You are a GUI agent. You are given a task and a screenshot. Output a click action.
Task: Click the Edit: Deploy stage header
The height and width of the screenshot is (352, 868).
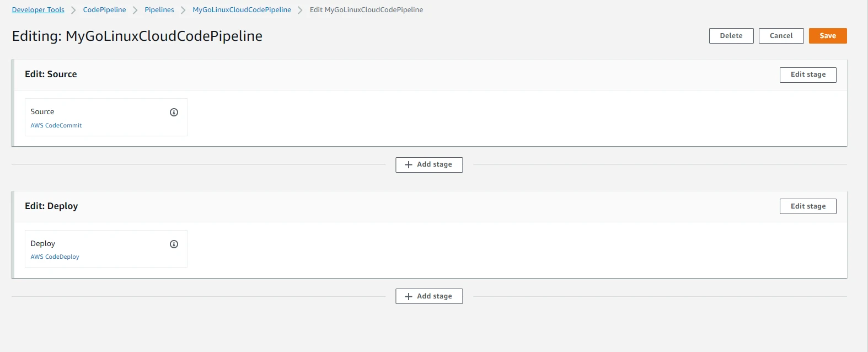click(x=51, y=206)
